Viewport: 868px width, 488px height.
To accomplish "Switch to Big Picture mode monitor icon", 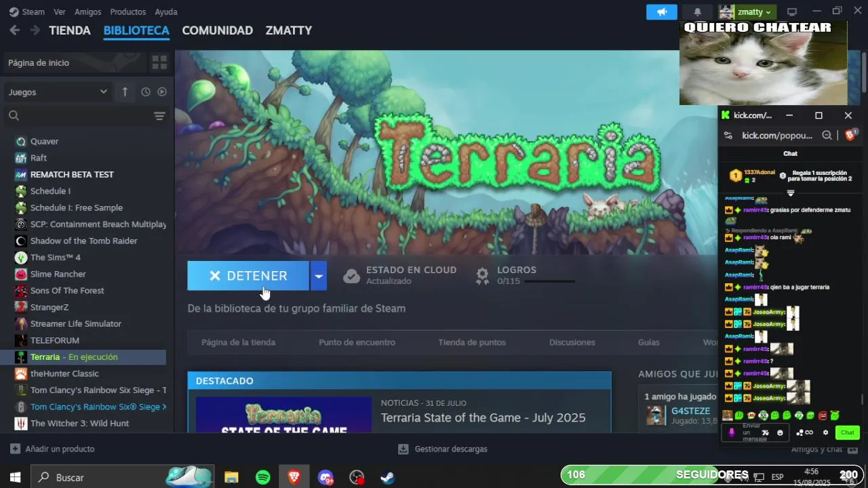I will [791, 12].
